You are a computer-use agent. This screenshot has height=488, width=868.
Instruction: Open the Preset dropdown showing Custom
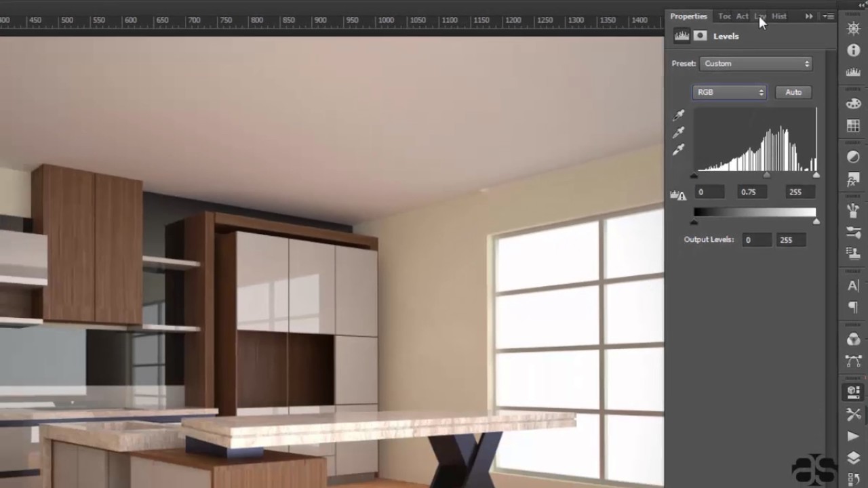[756, 64]
